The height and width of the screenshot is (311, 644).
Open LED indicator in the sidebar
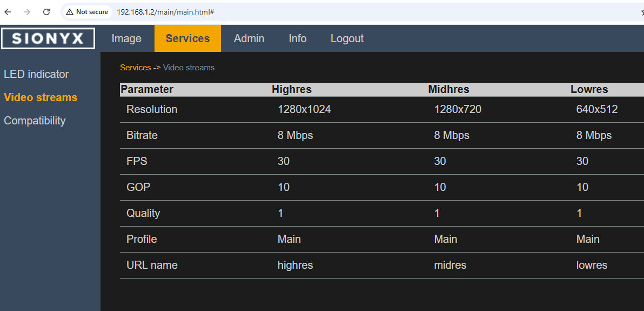[36, 74]
